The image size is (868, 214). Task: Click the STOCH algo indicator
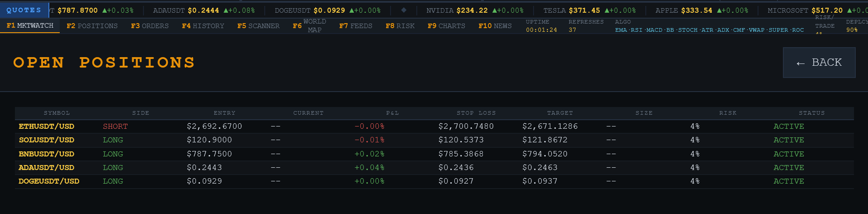(x=688, y=30)
